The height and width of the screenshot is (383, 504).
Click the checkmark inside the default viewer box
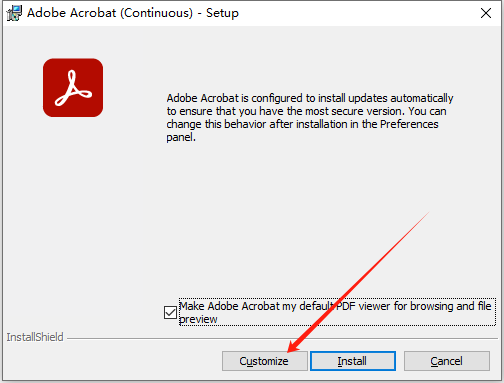[x=170, y=312]
